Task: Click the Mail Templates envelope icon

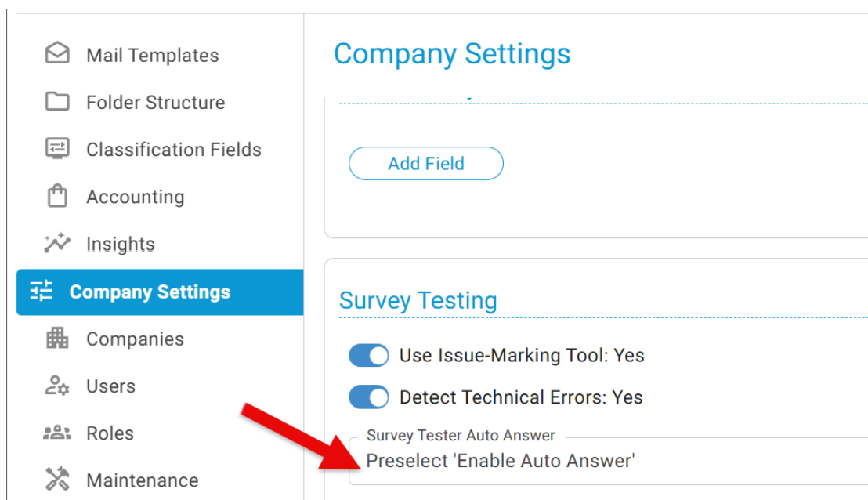Action: pos(57,54)
